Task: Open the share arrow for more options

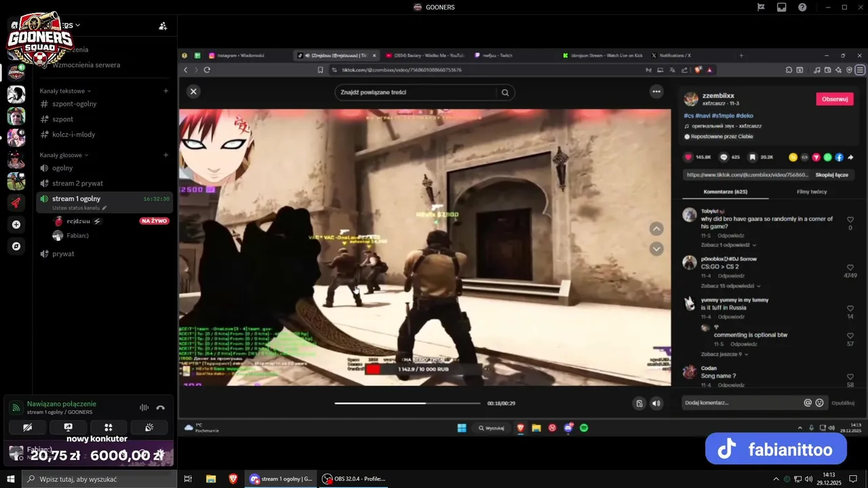Action: 850,157
